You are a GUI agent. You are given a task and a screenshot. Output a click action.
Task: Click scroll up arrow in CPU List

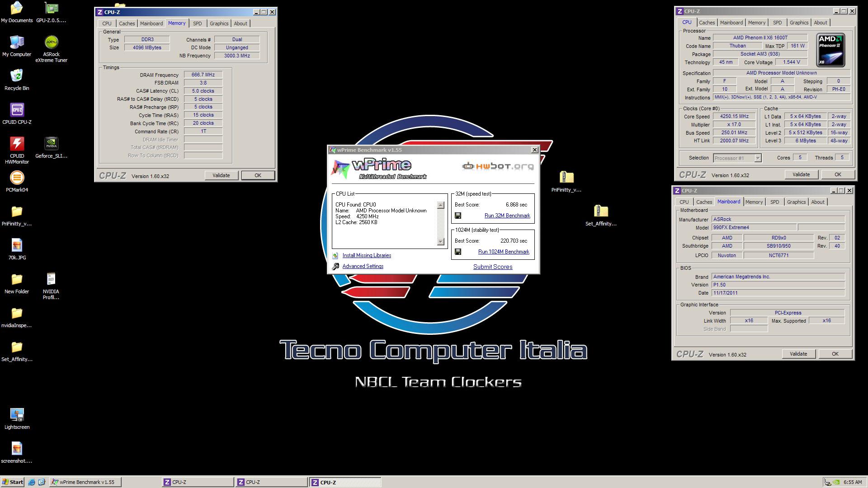[x=441, y=206]
